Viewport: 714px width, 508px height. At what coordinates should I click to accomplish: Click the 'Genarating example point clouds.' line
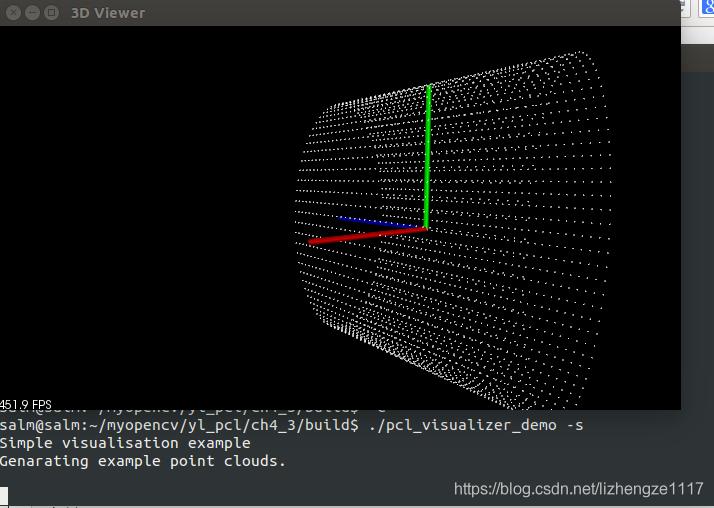pyautogui.click(x=143, y=461)
